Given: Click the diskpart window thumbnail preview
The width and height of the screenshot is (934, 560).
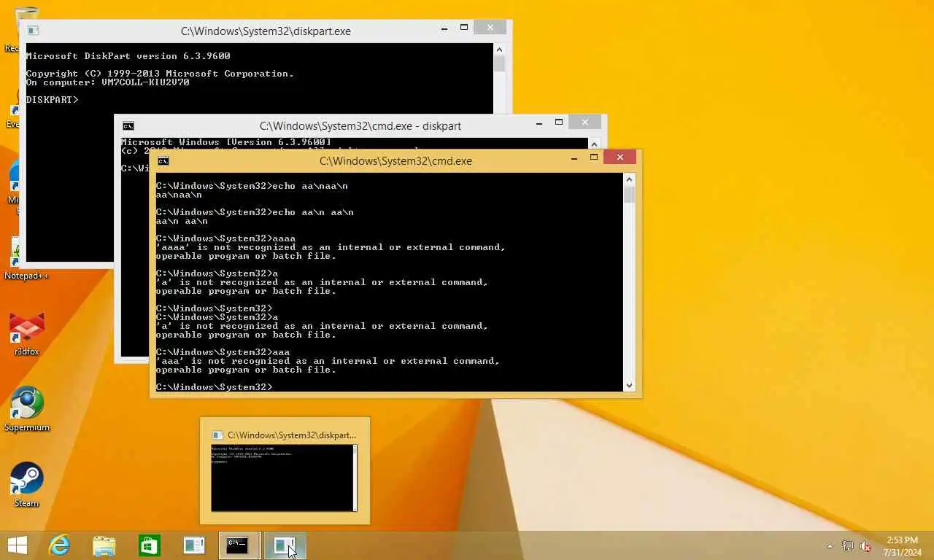Looking at the screenshot, I should tap(284, 478).
